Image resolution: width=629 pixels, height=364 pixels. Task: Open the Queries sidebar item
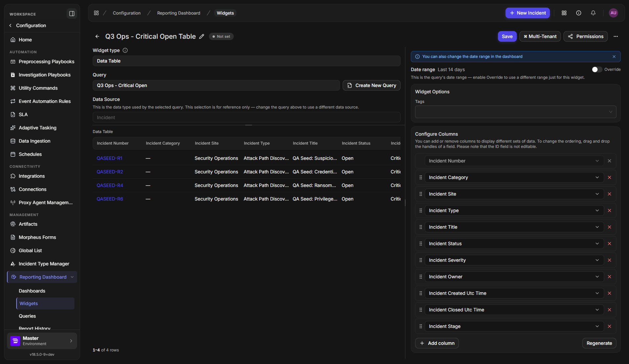(x=27, y=316)
